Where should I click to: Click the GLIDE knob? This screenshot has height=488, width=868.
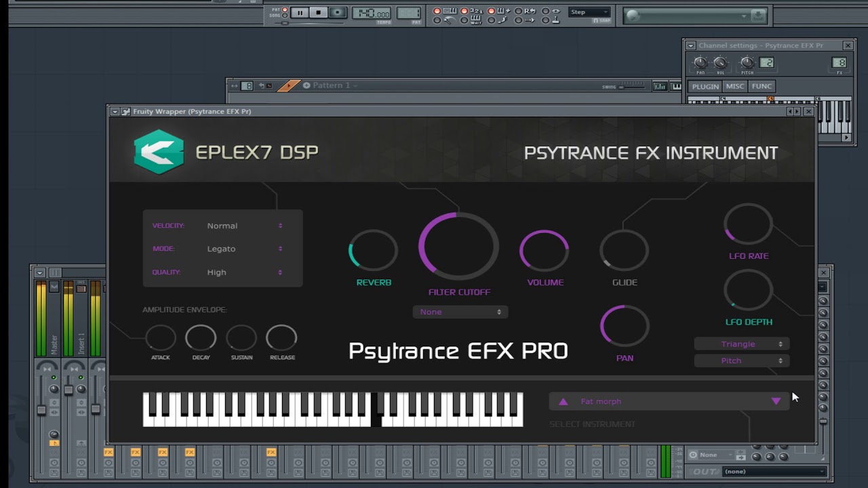point(625,251)
